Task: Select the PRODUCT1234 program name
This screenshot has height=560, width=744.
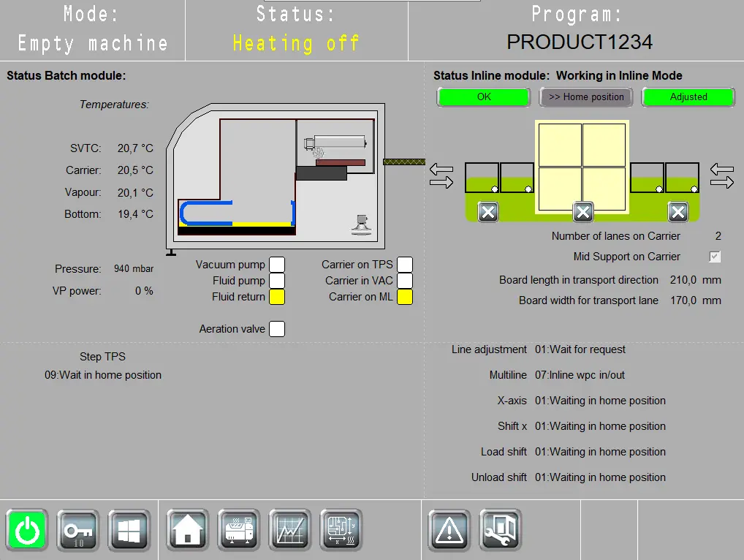Action: click(579, 42)
